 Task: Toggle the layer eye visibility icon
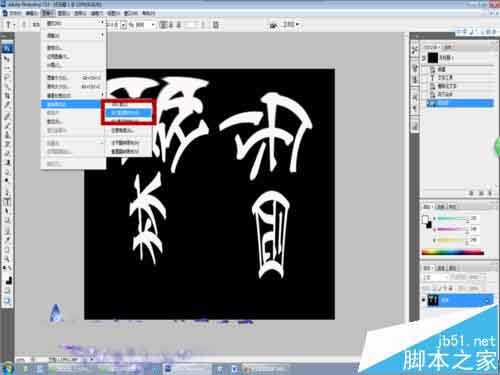[424, 300]
